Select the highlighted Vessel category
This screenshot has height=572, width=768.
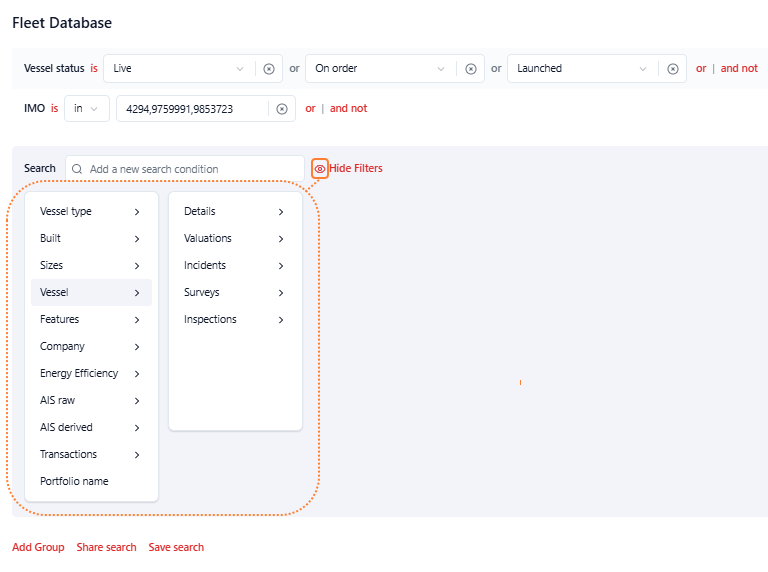pyautogui.click(x=91, y=292)
